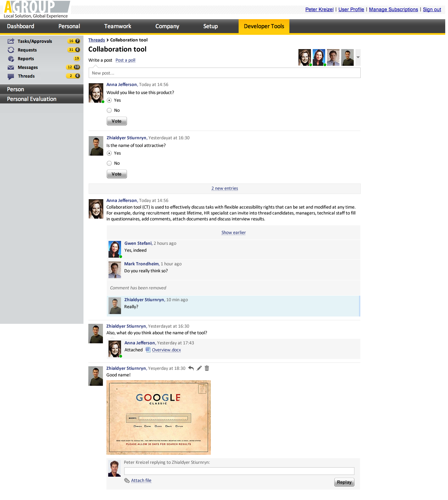Select No for 'Is the name of tool attractive?'
Screen dimensions: 448x500
[109, 163]
